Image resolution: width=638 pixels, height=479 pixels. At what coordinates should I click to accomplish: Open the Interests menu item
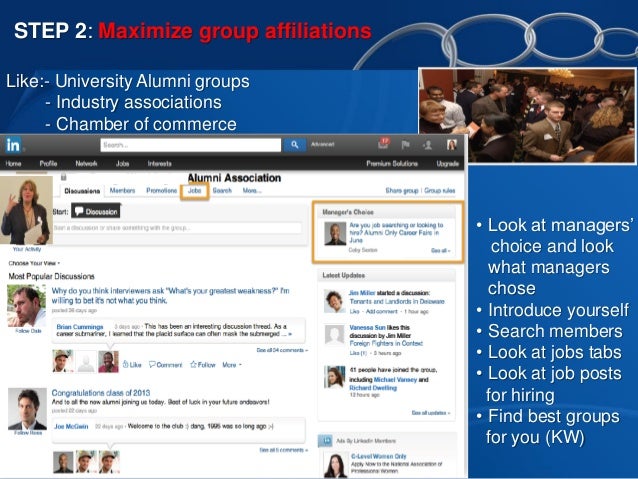(x=159, y=164)
